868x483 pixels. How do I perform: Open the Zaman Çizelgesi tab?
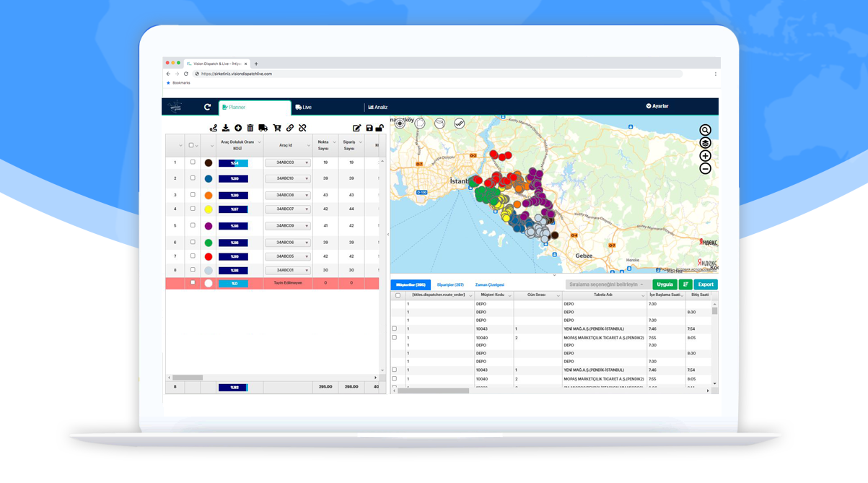pyautogui.click(x=490, y=284)
